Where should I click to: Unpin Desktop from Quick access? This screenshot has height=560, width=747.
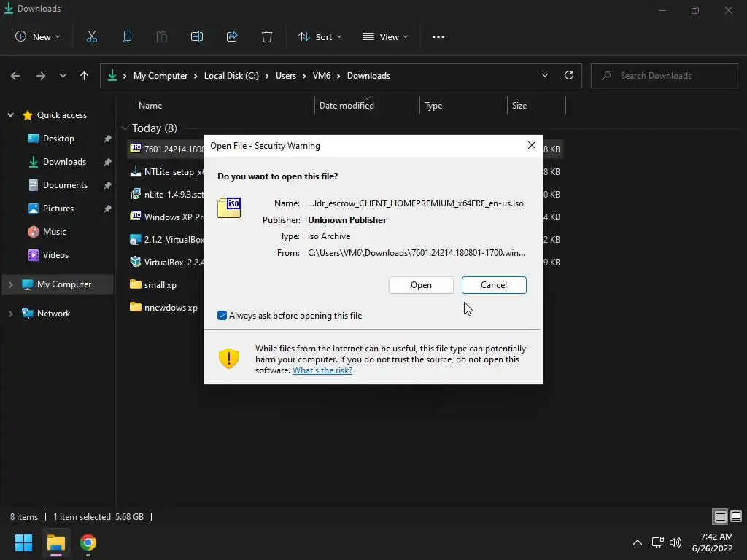(108, 139)
